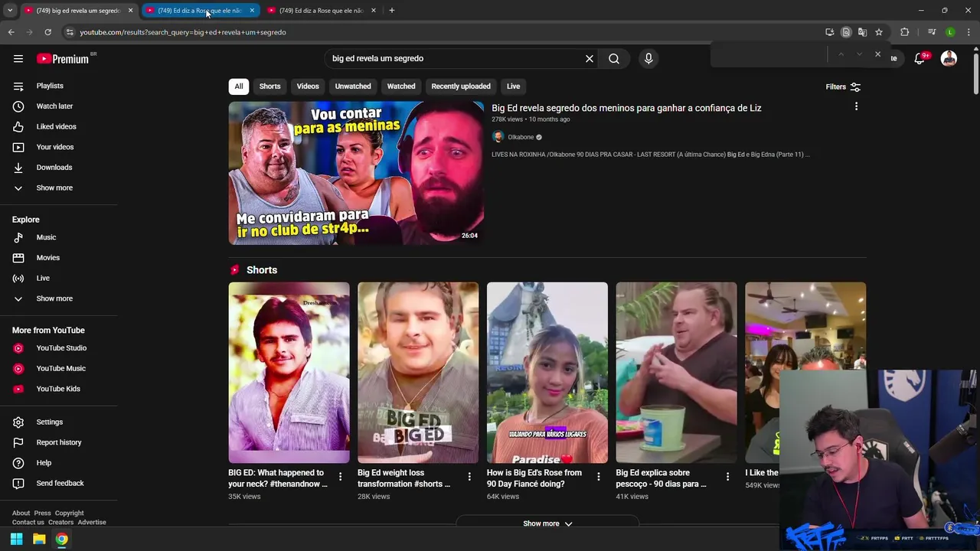The image size is (980, 551).
Task: Expand Show more Shorts results
Action: click(x=547, y=523)
